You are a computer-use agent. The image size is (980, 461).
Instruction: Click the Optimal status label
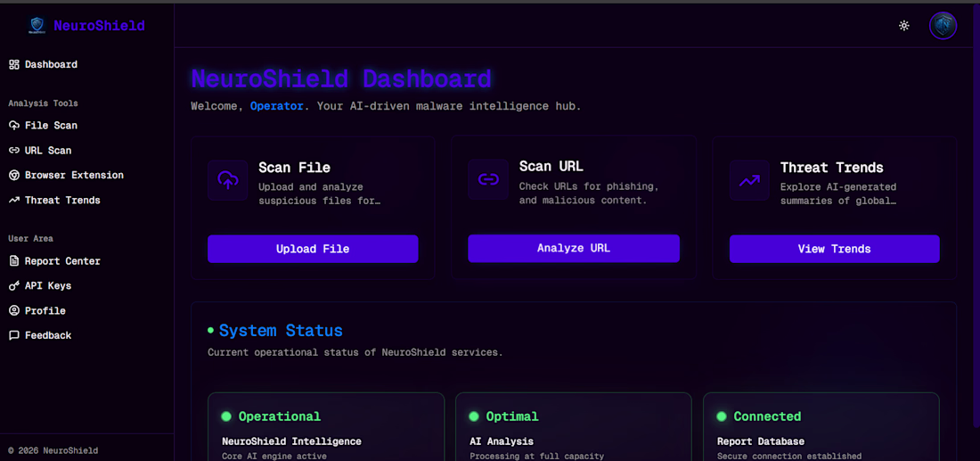512,416
